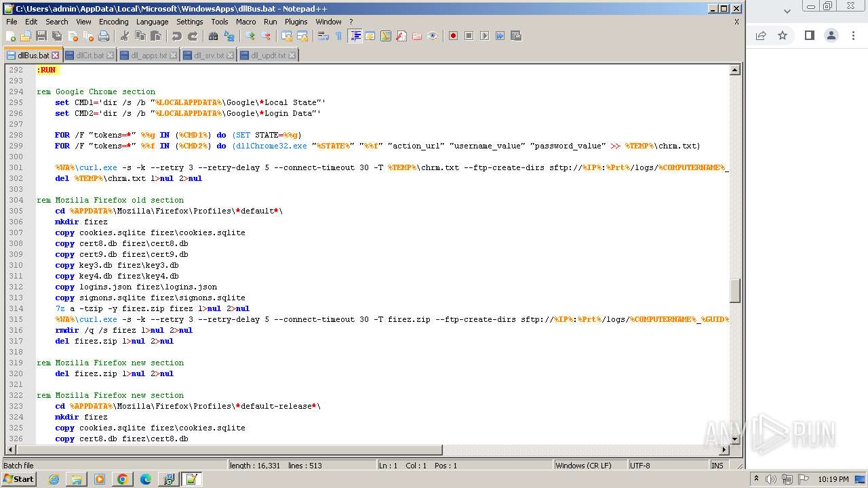The width and height of the screenshot is (868, 488).
Task: Create a new document with New icon
Action: (11, 36)
